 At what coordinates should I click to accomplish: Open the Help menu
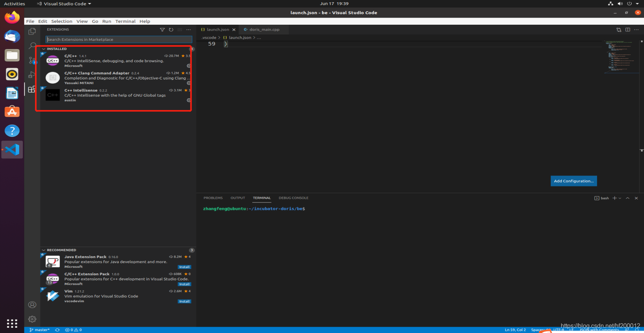145,21
